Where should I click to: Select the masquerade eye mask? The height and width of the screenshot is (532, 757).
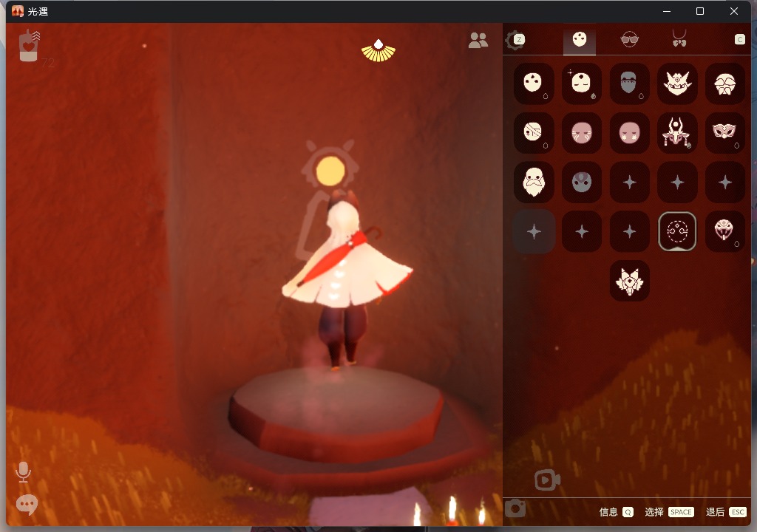click(x=724, y=133)
